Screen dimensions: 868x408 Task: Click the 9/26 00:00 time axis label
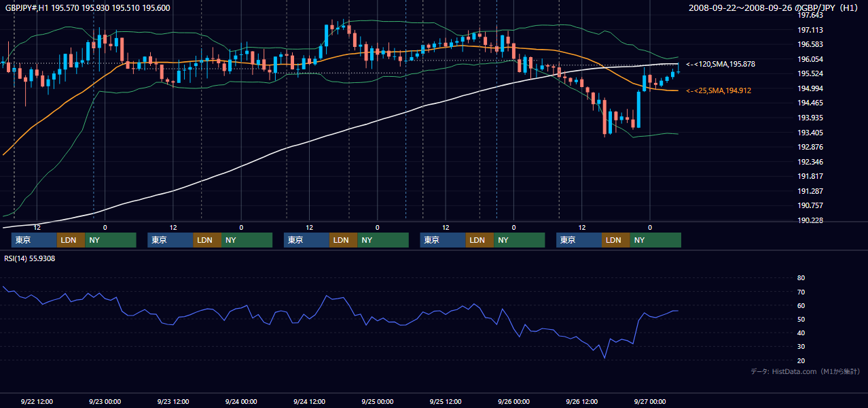click(513, 401)
